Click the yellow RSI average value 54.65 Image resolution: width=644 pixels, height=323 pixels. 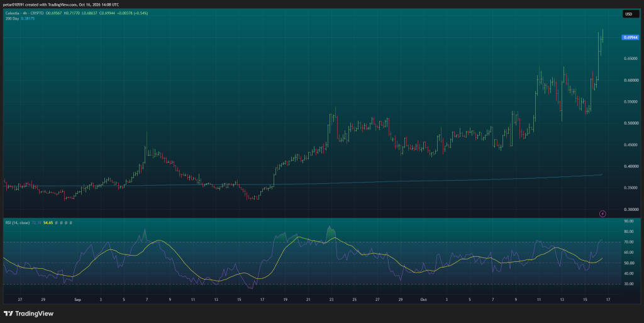(x=48, y=223)
